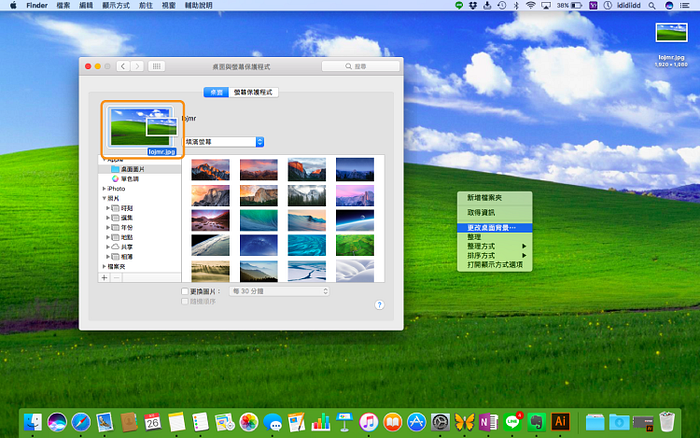Open the Bluetooth status menu icon

tap(516, 5)
